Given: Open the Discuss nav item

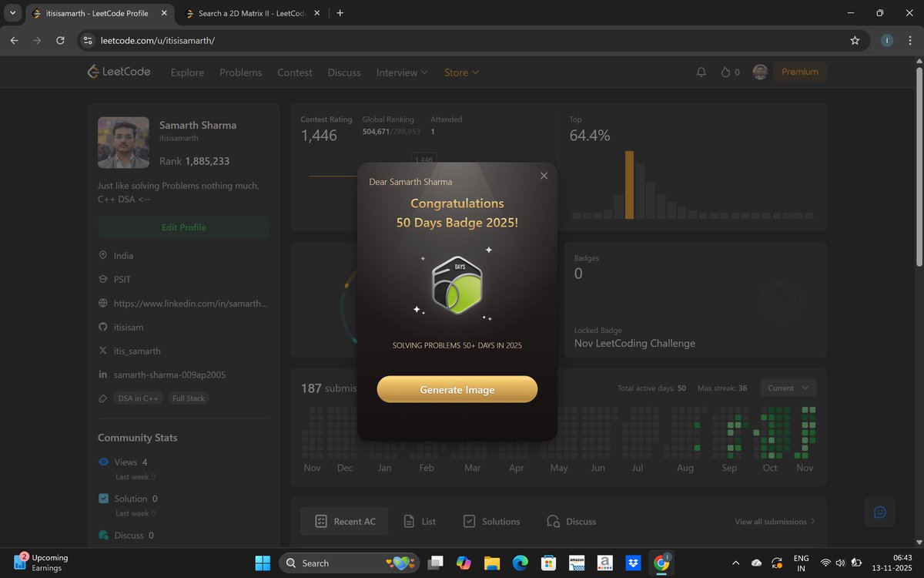Looking at the screenshot, I should pyautogui.click(x=344, y=72).
